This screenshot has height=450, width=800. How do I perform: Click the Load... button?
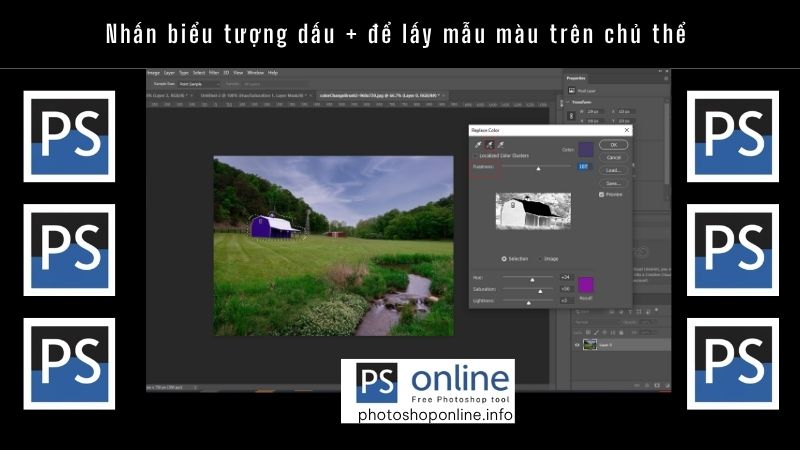coord(613,170)
